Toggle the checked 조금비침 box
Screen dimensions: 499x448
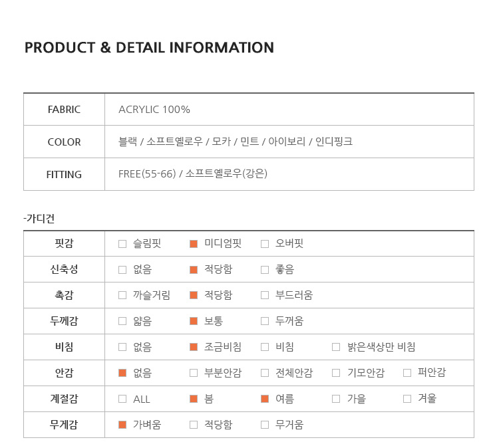point(194,347)
